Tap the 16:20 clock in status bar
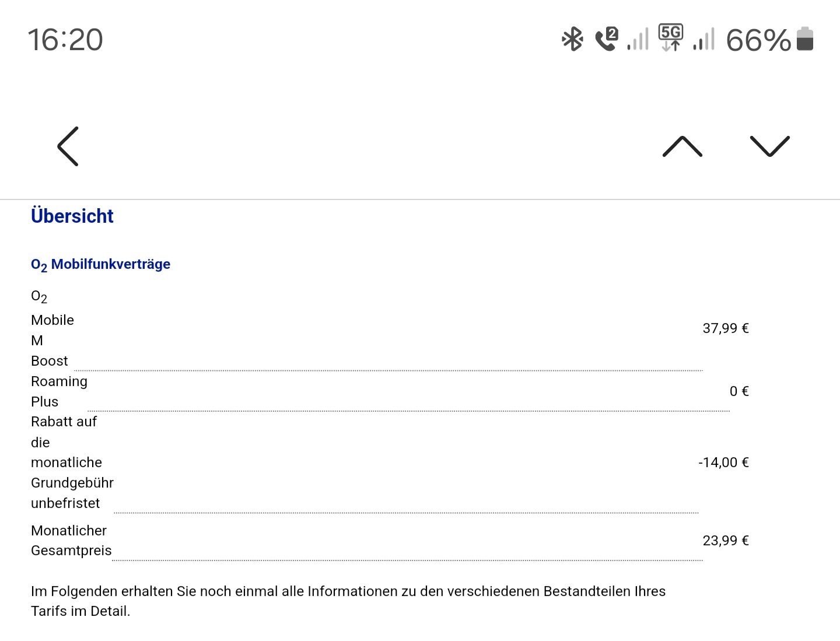Viewport: 840px width, 641px height. click(x=65, y=40)
